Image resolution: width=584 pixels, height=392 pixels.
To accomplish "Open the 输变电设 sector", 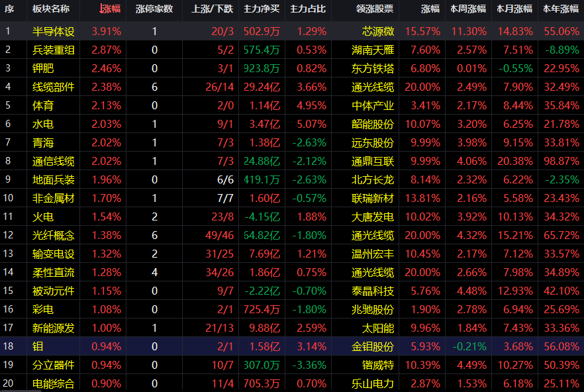I will (53, 254).
